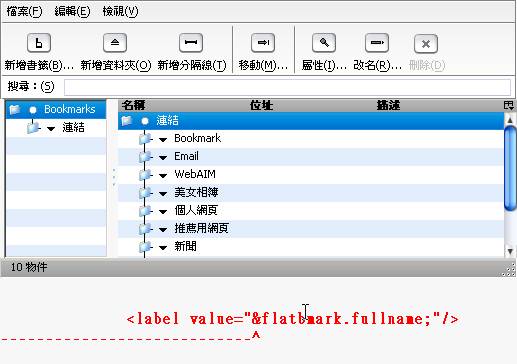Image resolution: width=517 pixels, height=364 pixels.
Task: Select the 個人網頁 folder row label
Action: pos(196,211)
